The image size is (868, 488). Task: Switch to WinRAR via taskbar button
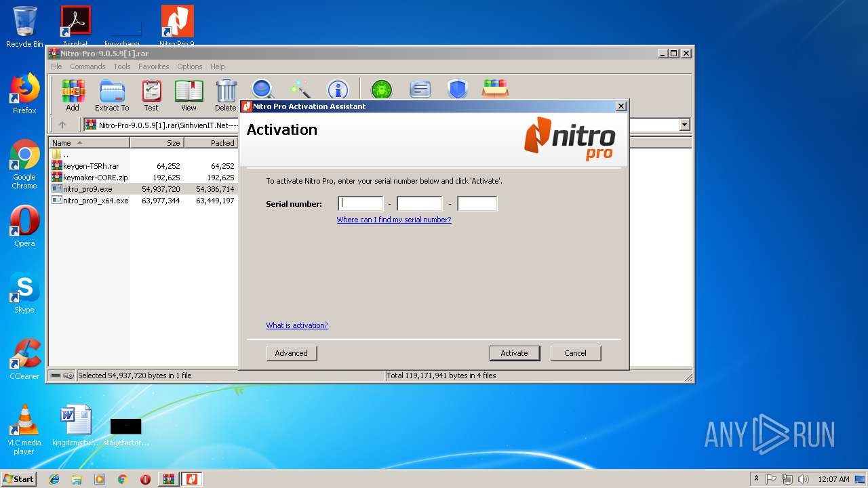(x=168, y=479)
